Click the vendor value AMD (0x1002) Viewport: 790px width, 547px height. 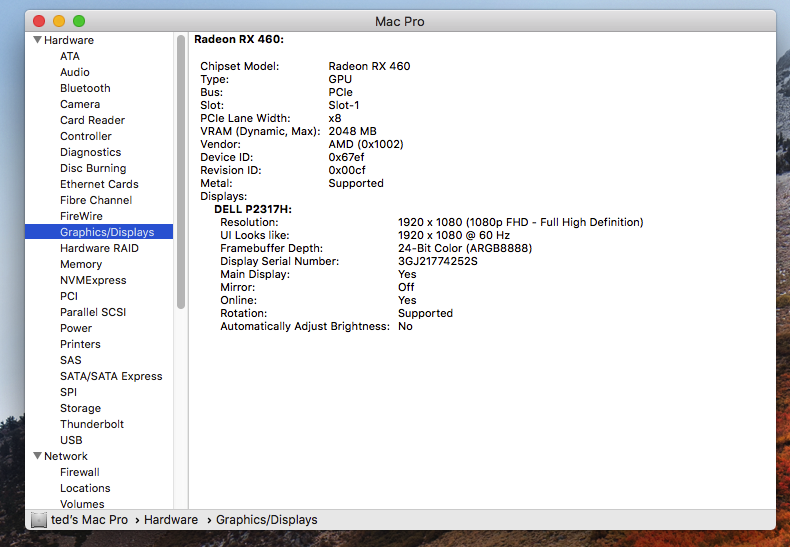pos(366,145)
